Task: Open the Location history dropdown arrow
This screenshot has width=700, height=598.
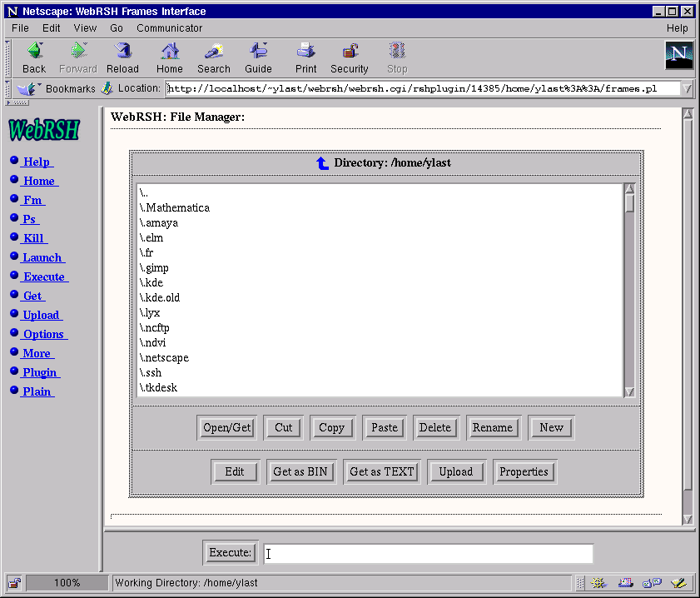Action: [687, 89]
